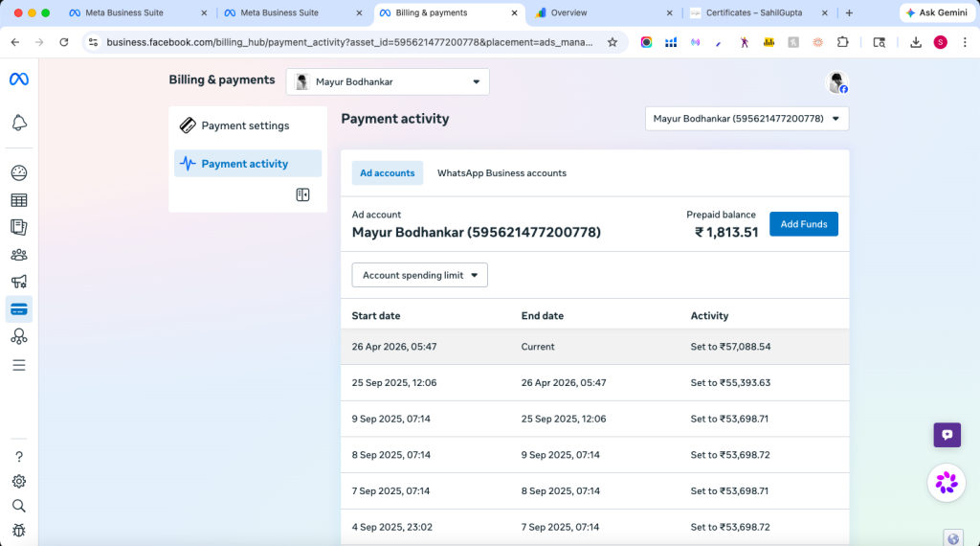
Task: Open the Chrome downloads icon
Action: point(916,42)
